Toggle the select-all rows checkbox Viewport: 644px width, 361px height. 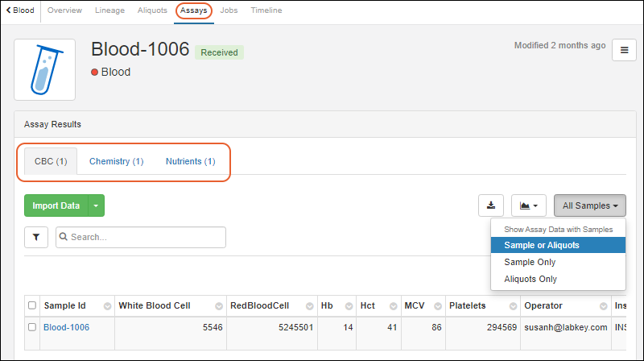tap(32, 305)
